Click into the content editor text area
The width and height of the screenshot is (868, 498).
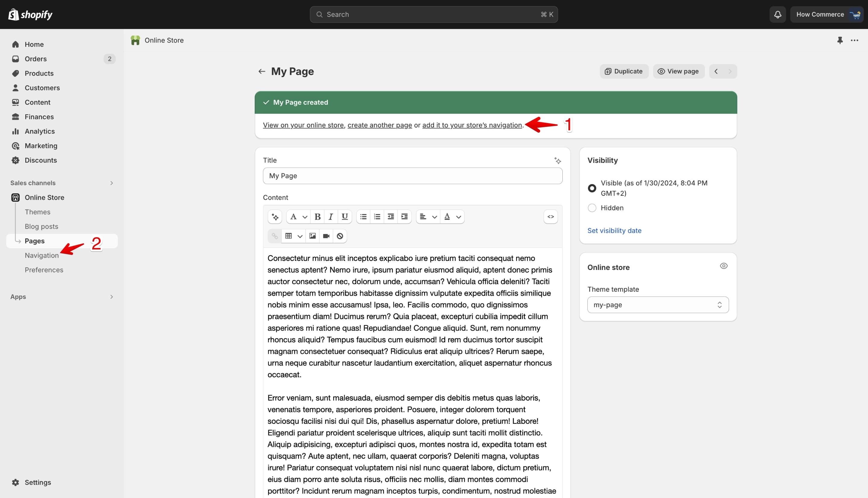(x=413, y=373)
